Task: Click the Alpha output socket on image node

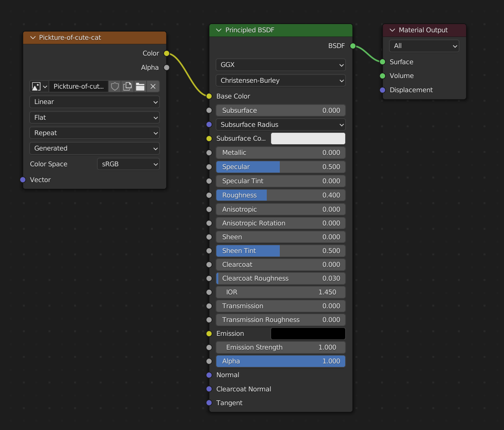Action: pyautogui.click(x=167, y=67)
